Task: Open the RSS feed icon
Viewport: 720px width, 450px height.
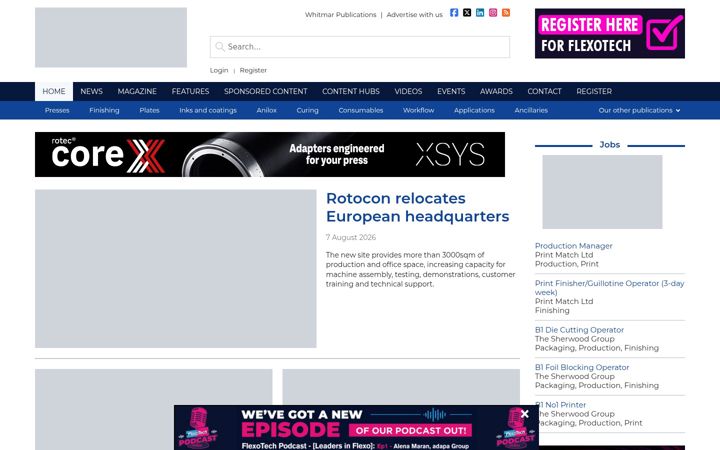Action: pyautogui.click(x=506, y=12)
